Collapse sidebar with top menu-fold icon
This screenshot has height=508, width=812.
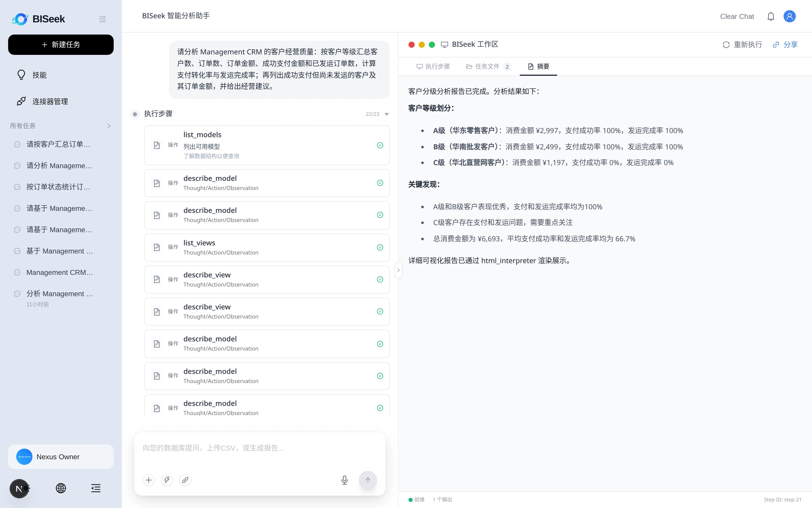tap(102, 19)
